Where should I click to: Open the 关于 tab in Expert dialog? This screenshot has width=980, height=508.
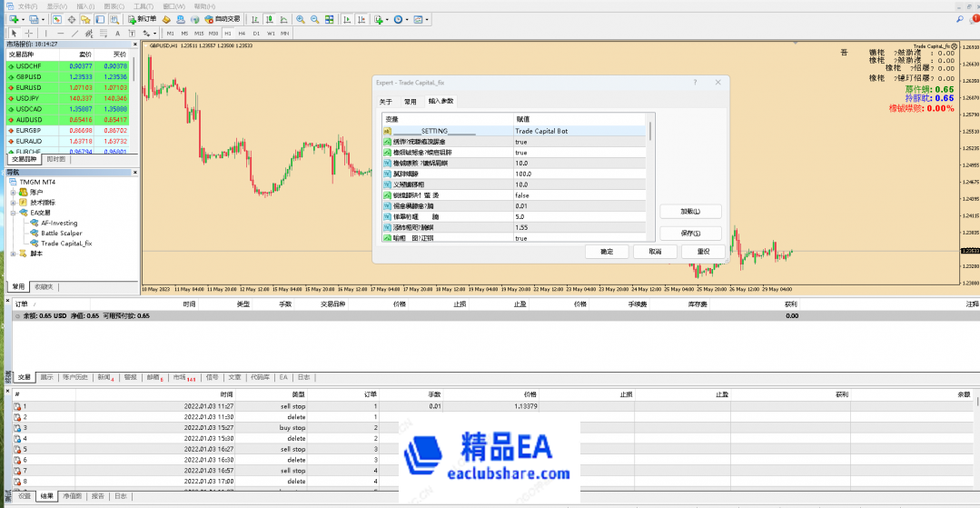386,102
